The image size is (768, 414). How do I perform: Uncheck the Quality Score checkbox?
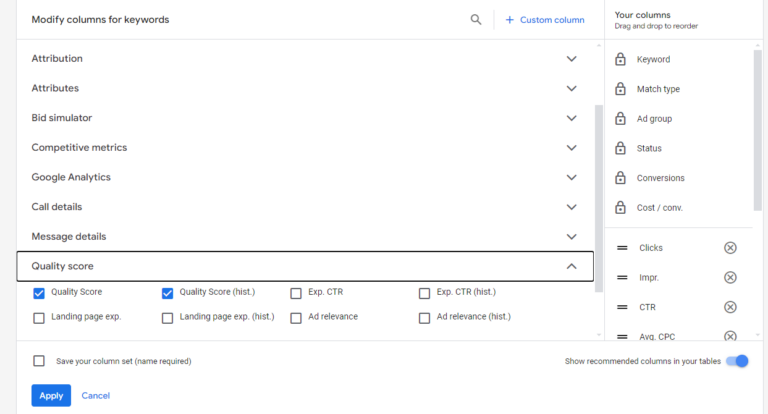[39, 293]
